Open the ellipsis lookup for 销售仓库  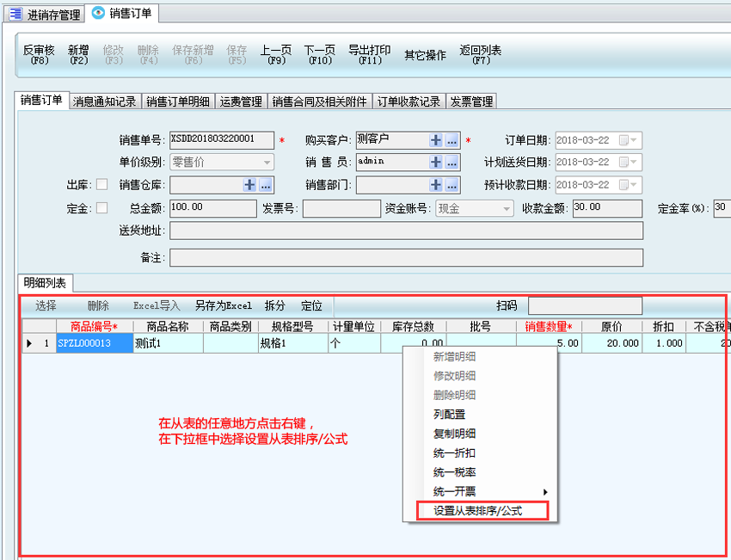click(266, 184)
